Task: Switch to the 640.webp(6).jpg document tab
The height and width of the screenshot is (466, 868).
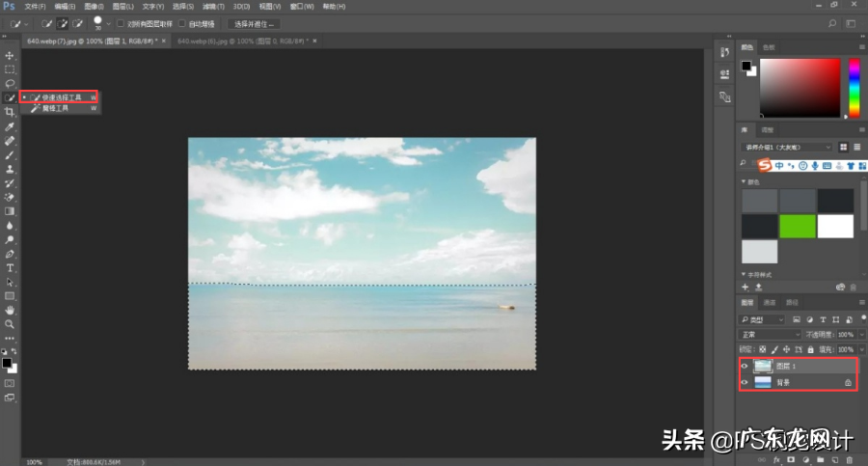Action: coord(241,41)
